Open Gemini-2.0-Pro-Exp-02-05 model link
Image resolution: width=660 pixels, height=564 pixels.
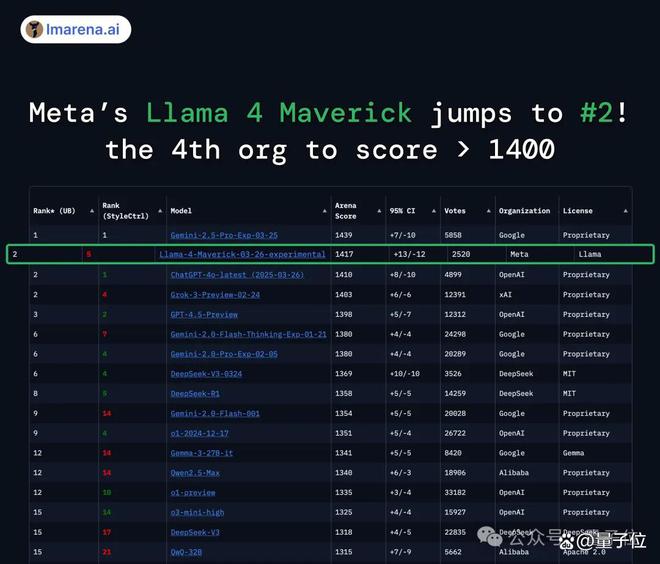point(224,354)
